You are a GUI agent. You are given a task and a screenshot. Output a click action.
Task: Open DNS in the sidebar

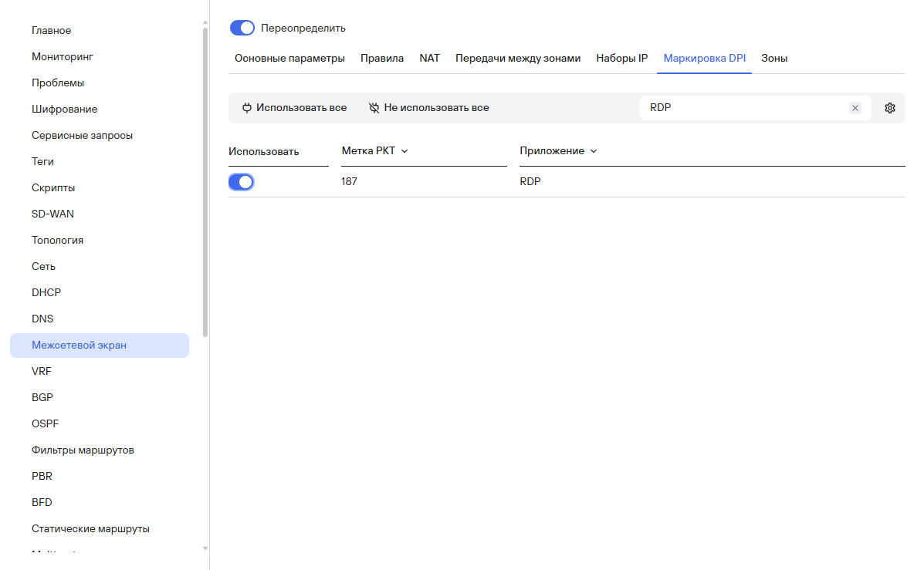[x=42, y=319]
